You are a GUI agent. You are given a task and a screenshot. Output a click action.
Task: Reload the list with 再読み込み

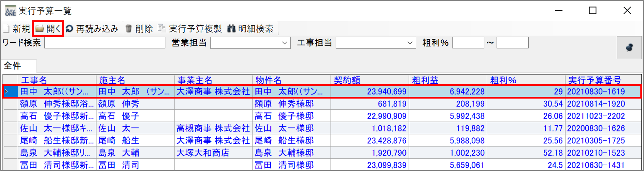click(x=69, y=29)
